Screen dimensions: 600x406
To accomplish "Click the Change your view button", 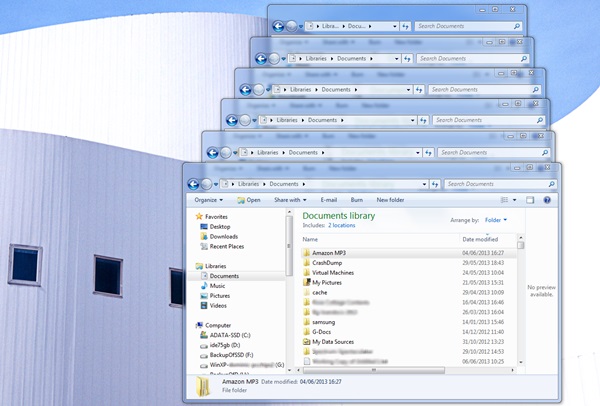I will pyautogui.click(x=505, y=200).
